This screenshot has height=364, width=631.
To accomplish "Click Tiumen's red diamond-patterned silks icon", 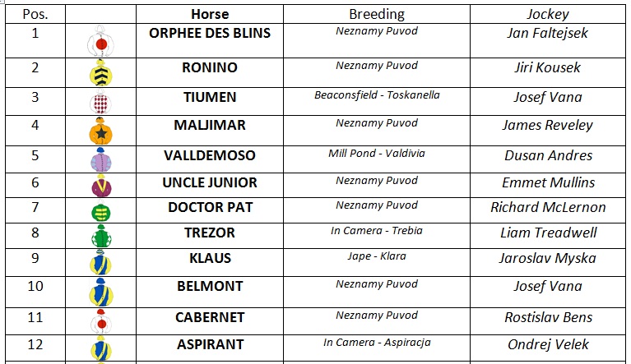I will [100, 102].
